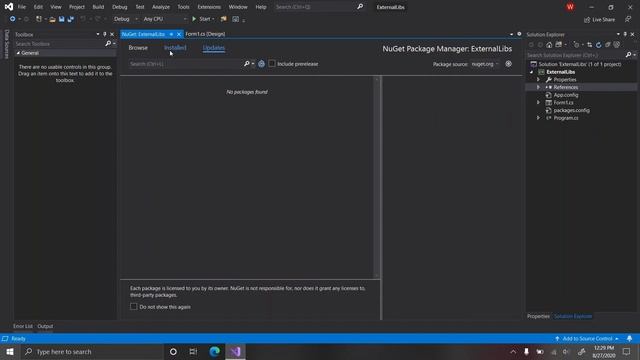This screenshot has height=360, width=640.
Task: Click Solution Explorer Collapse All icon
Action: coord(608,45)
